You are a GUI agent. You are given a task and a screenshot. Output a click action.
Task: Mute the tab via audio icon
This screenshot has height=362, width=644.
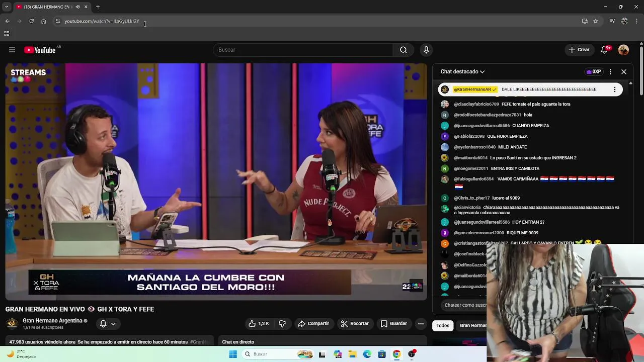[77, 7]
